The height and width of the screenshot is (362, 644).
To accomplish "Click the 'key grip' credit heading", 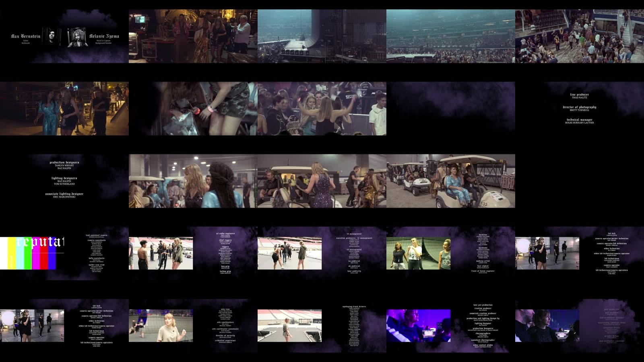I will pyautogui.click(x=225, y=266).
